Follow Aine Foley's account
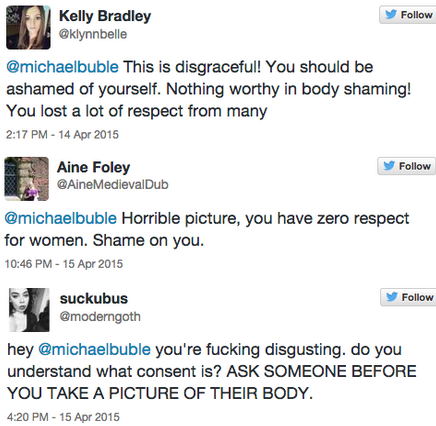 click(x=407, y=166)
